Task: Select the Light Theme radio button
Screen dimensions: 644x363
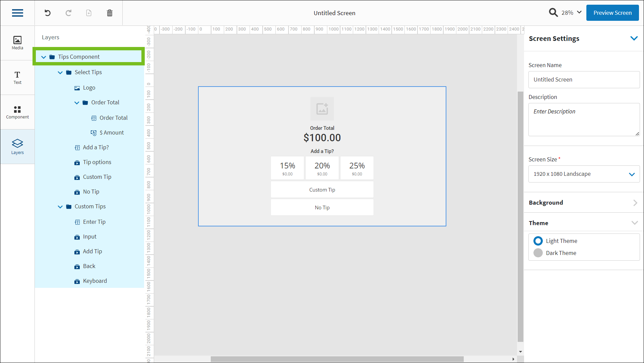Action: pyautogui.click(x=538, y=241)
